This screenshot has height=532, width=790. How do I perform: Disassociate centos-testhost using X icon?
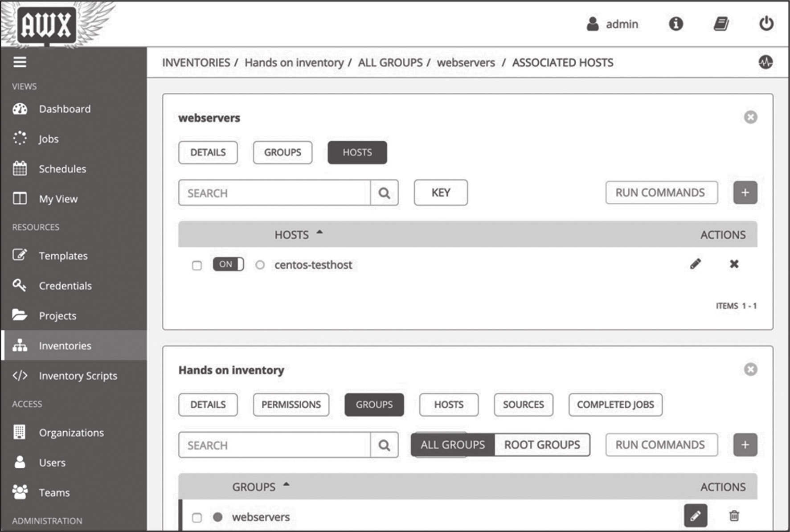pos(734,264)
